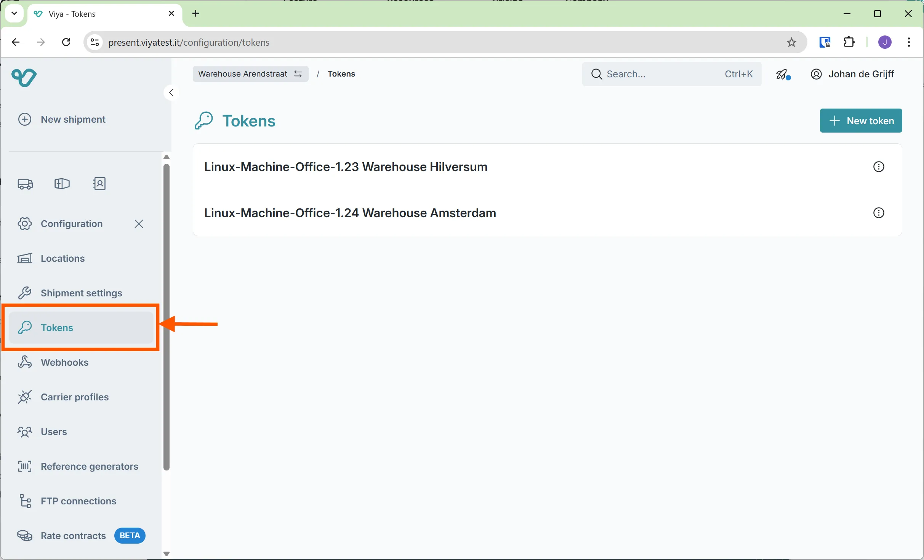924x560 pixels.
Task: Click the sidebar scrollbar down arrow
Action: [166, 554]
